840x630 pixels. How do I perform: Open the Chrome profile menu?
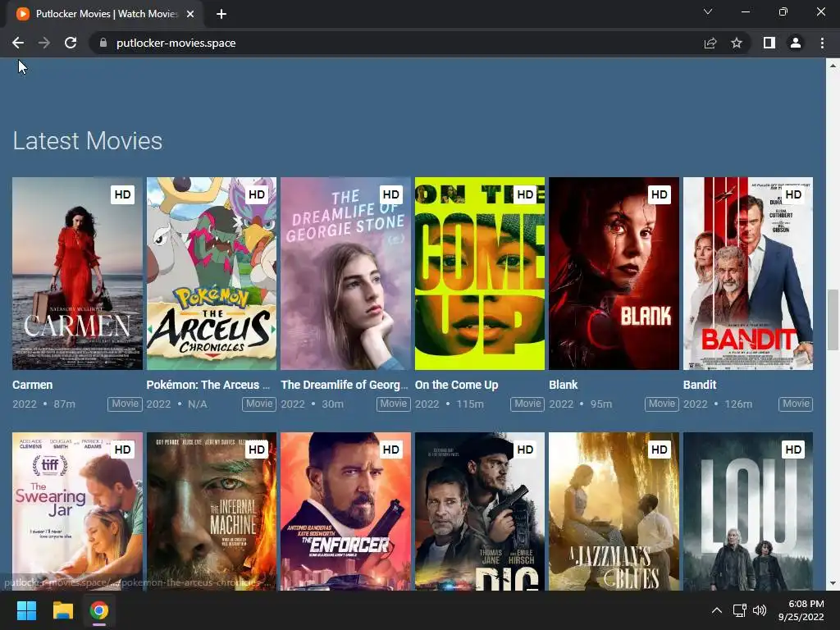[x=796, y=43]
